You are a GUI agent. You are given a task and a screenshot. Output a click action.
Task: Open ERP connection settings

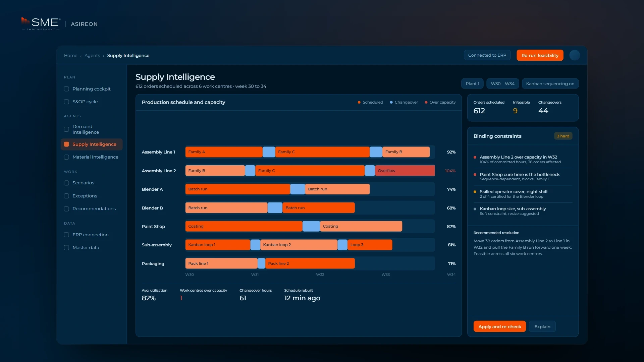92,235
